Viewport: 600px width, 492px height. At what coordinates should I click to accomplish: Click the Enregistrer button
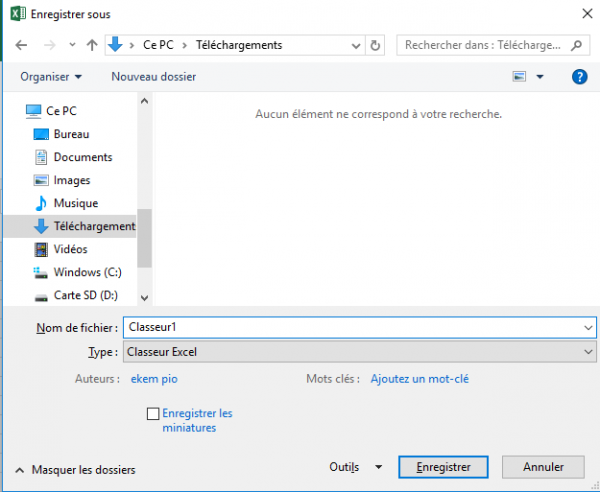click(x=442, y=467)
